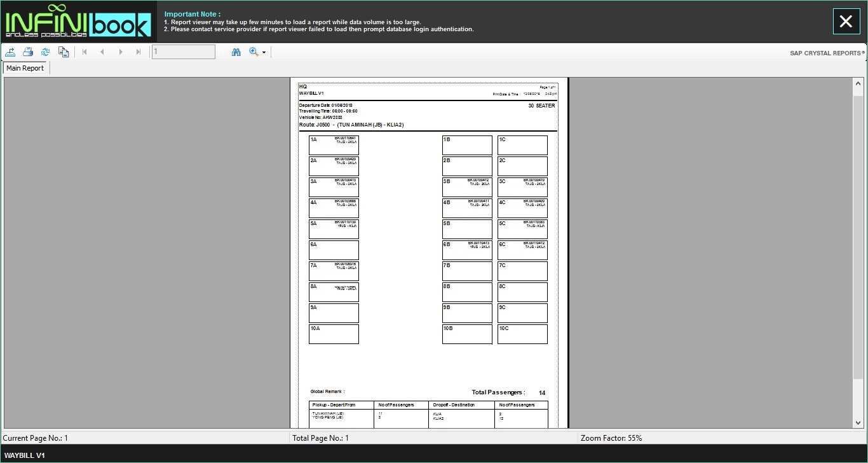Click seat box 1C in report
Screen dimensions: 868x463
[x=522, y=145]
